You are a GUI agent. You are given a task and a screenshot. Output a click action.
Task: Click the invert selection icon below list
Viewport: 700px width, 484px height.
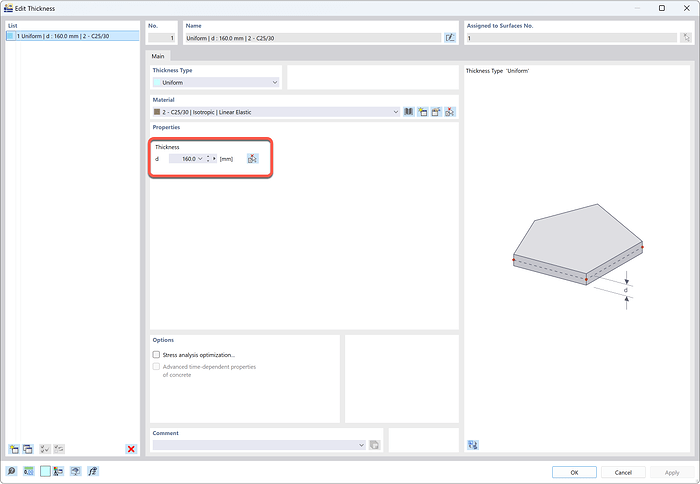pyautogui.click(x=59, y=449)
